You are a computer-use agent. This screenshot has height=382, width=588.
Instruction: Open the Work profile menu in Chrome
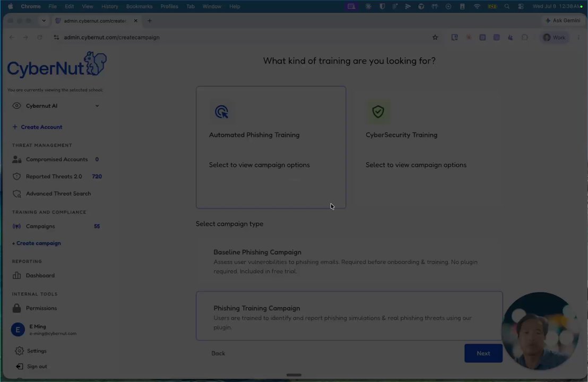pyautogui.click(x=554, y=38)
